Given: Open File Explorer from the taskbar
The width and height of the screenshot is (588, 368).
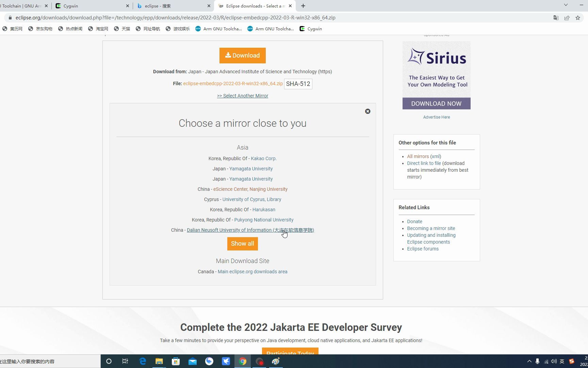Looking at the screenshot, I should click(x=159, y=361).
